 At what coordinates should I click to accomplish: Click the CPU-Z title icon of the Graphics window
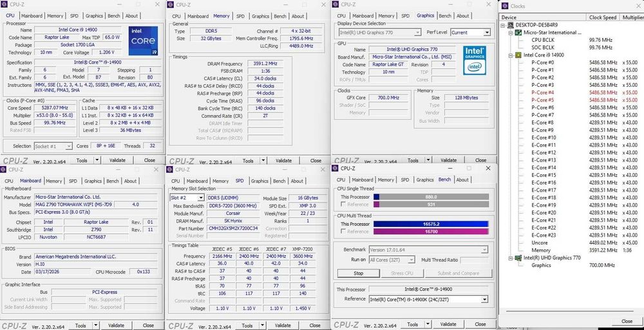coord(336,5)
